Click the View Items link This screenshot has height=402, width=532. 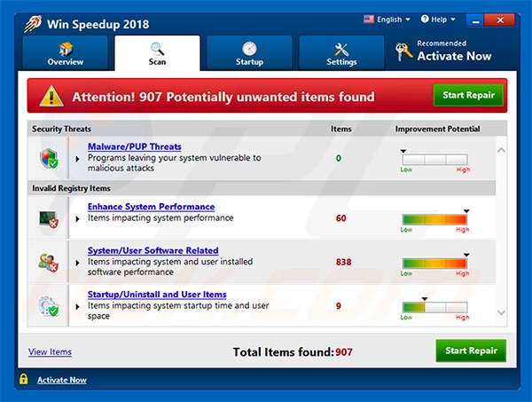click(50, 351)
